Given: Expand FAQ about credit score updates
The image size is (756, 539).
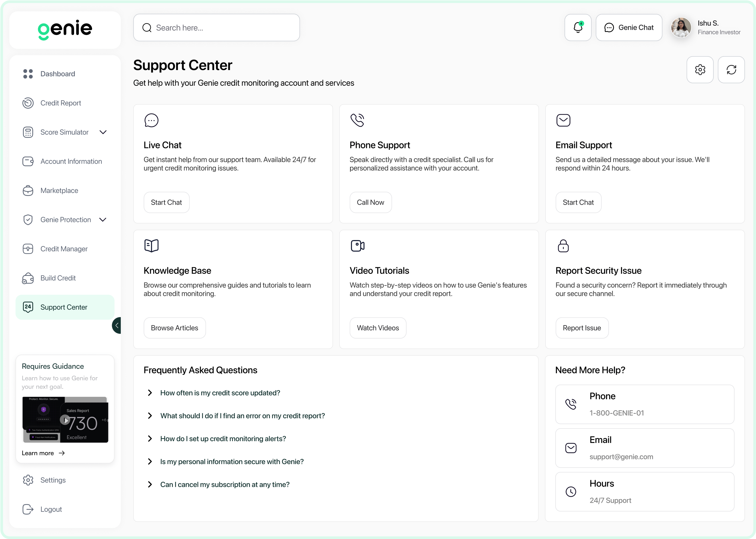Looking at the screenshot, I should point(150,393).
